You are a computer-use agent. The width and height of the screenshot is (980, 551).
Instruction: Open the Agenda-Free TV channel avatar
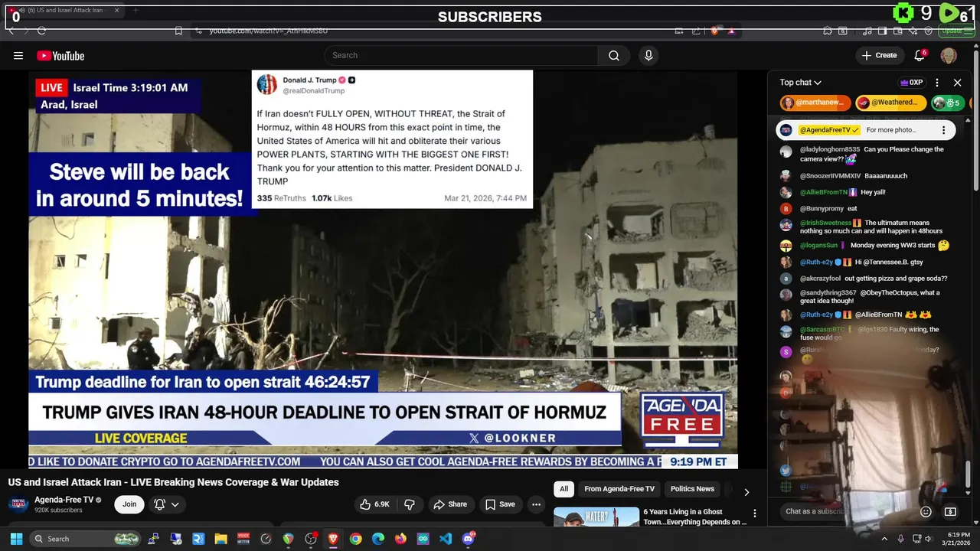(19, 504)
